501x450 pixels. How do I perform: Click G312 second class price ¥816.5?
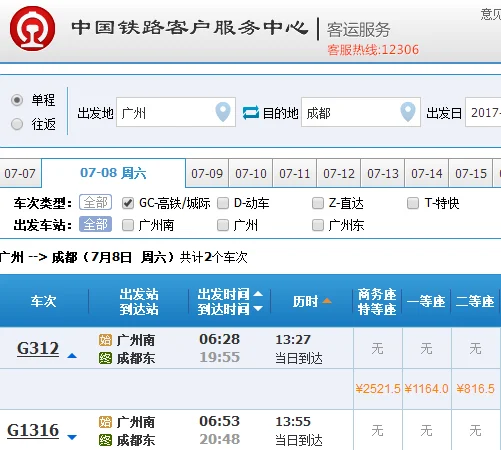476,389
